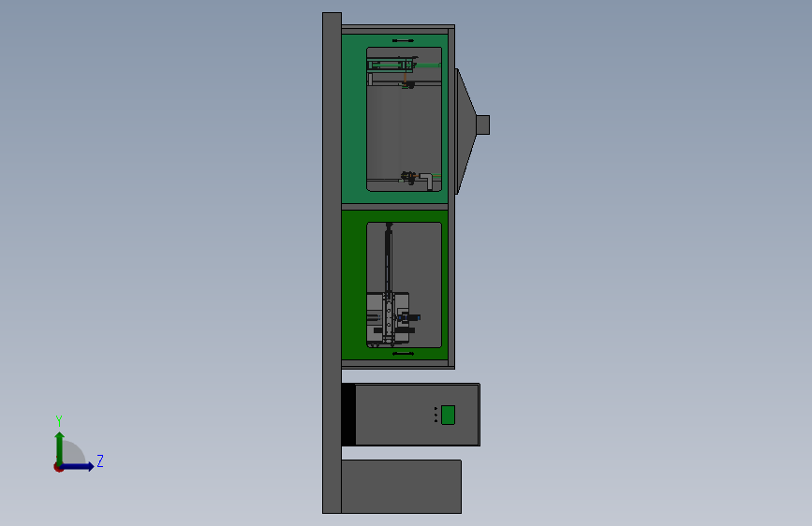Screen dimensions: 812x526
Task: Select the tall vertical back plate
Action: [332, 263]
